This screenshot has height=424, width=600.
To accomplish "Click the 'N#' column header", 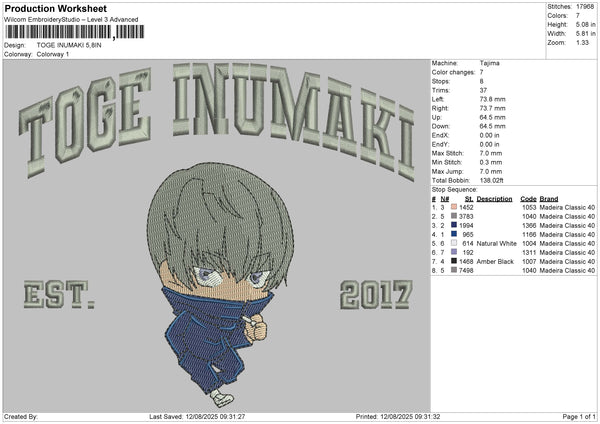I will (445, 199).
